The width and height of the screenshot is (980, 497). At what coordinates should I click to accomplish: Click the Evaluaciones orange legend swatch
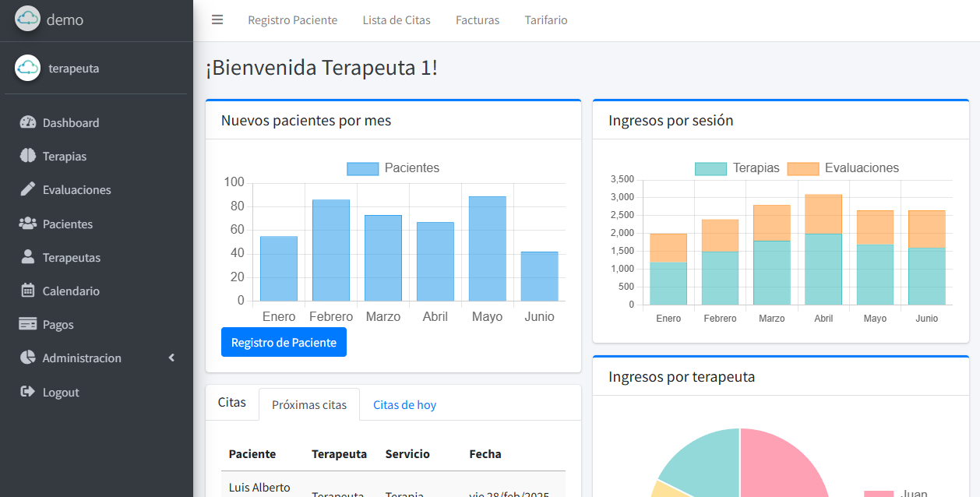[802, 168]
